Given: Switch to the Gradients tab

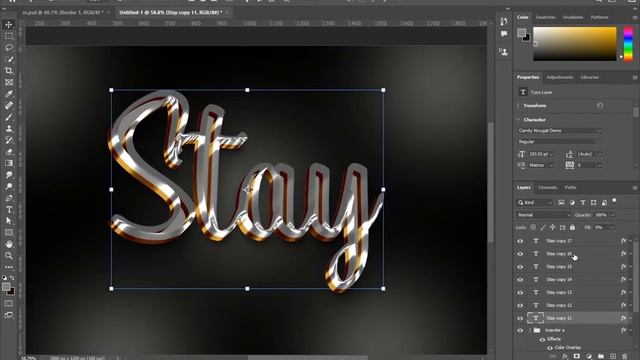Looking at the screenshot, I should [573, 18].
